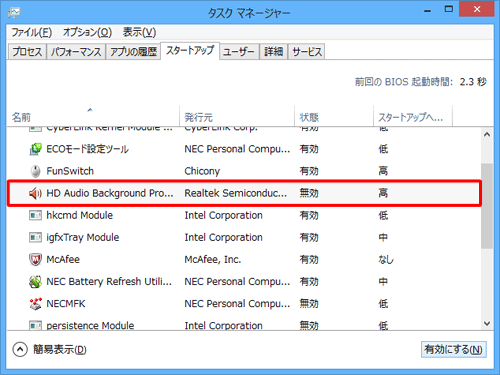This screenshot has height=375, width=500.
Task: Click the scrollbar down arrow
Action: point(487,323)
